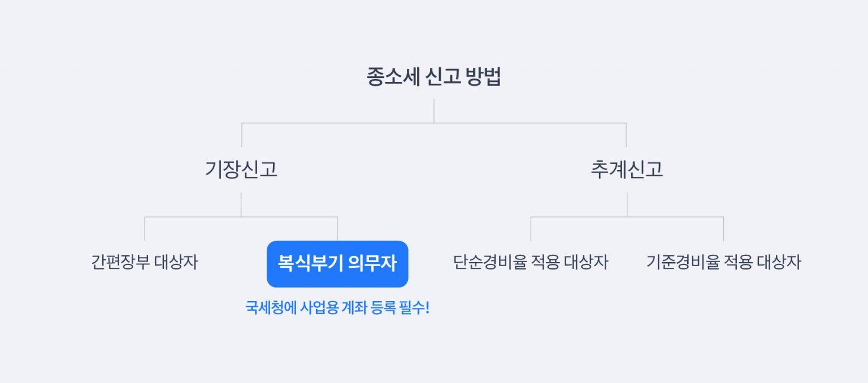
Task: Click the horizontal branch line under 기장신고
Action: [192, 217]
